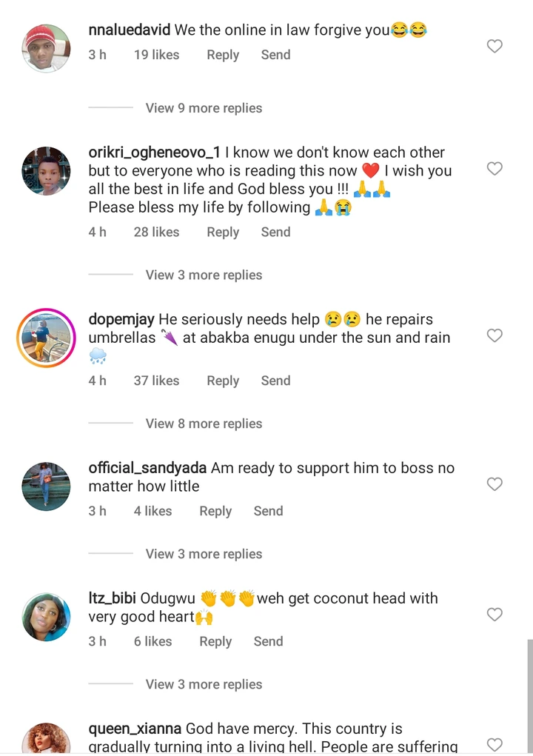This screenshot has height=756, width=533.
Task: Like dopemjay's comment about umbrella repairs
Action: tap(495, 336)
